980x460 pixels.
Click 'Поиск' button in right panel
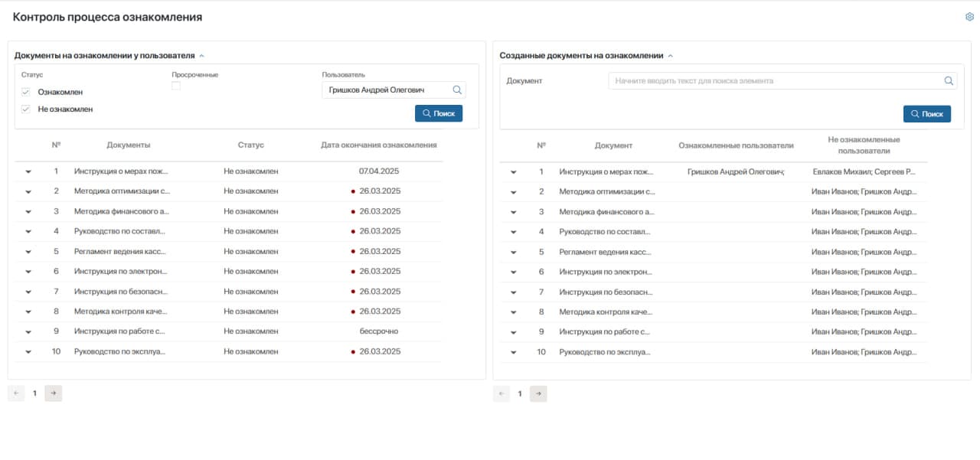point(926,114)
